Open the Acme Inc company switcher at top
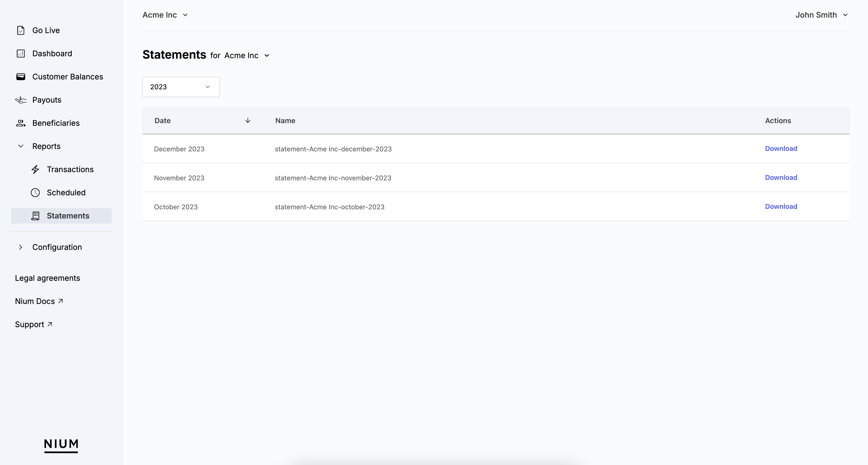The height and width of the screenshot is (465, 868). point(165,15)
